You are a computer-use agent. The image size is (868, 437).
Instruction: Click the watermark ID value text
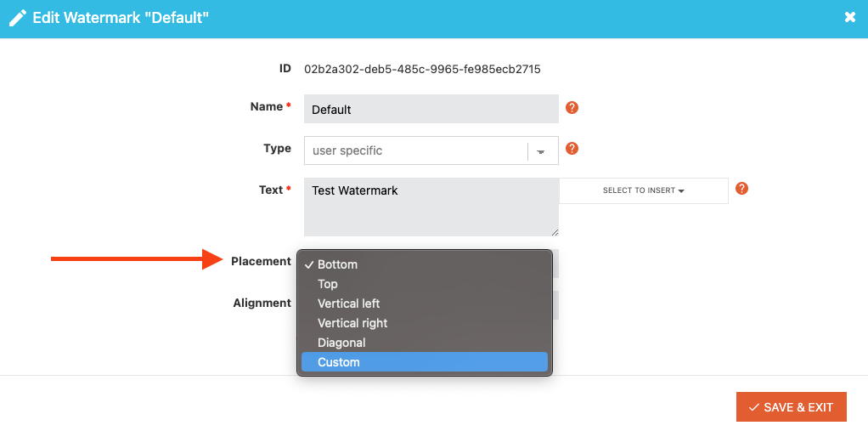pyautogui.click(x=422, y=69)
